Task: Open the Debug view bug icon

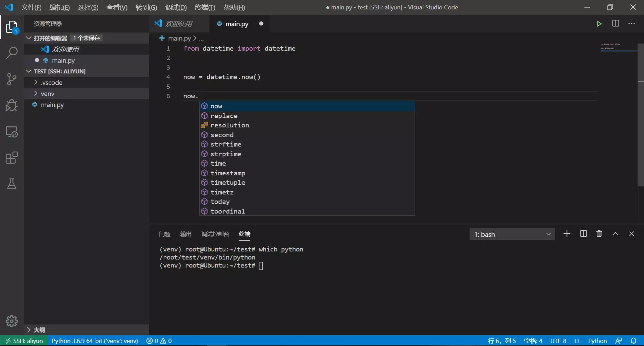Action: click(12, 105)
